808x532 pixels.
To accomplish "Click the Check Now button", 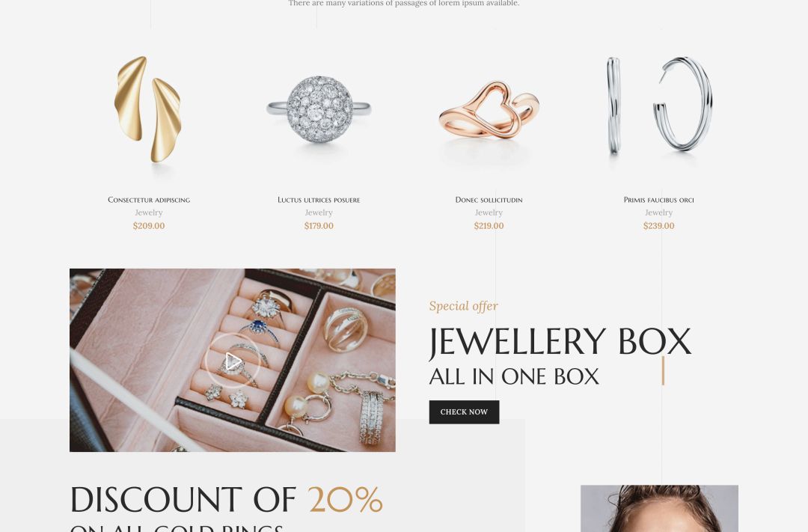I will [464, 412].
